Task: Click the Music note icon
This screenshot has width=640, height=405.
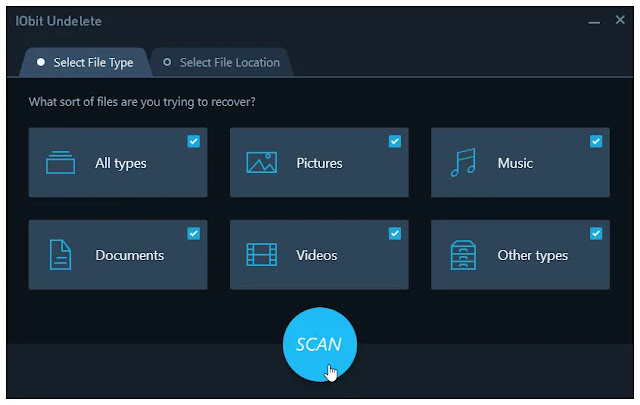Action: pyautogui.click(x=463, y=162)
